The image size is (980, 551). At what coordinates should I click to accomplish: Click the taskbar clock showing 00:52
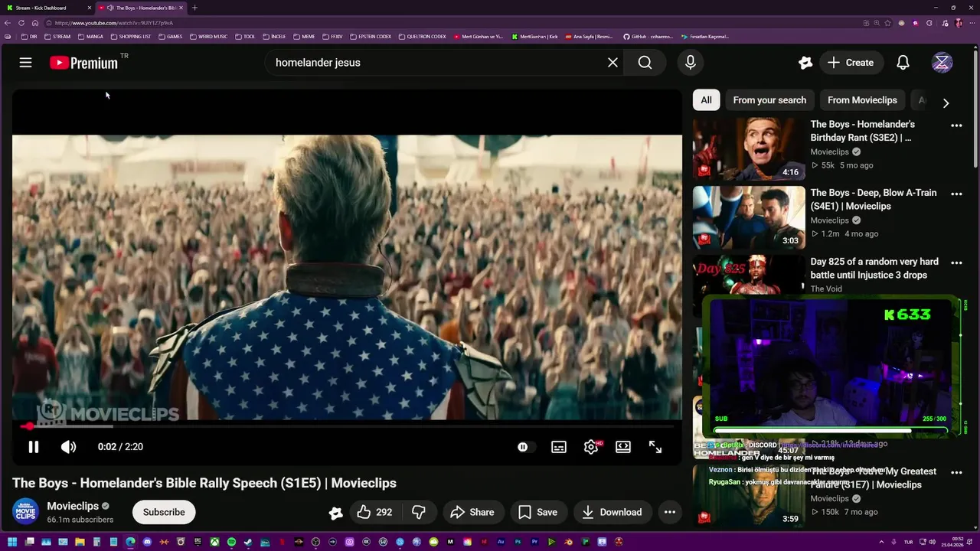952,542
